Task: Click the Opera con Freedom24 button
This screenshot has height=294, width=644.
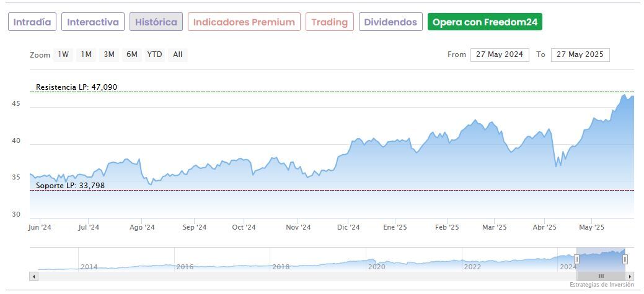Action: tap(485, 22)
